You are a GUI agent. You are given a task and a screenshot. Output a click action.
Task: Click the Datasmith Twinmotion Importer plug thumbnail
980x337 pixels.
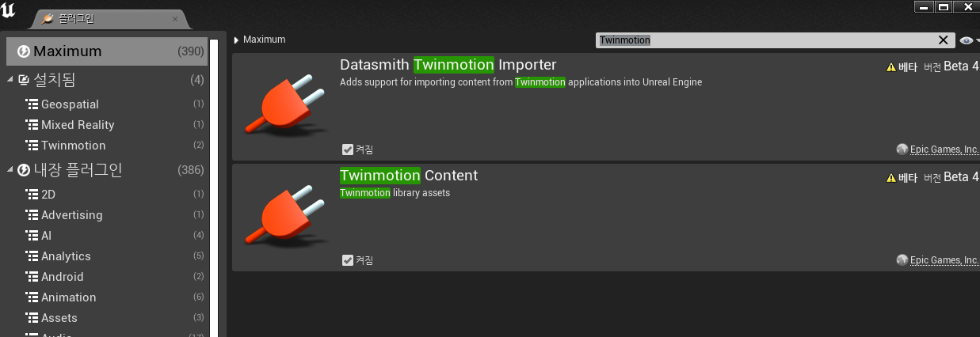(x=284, y=107)
